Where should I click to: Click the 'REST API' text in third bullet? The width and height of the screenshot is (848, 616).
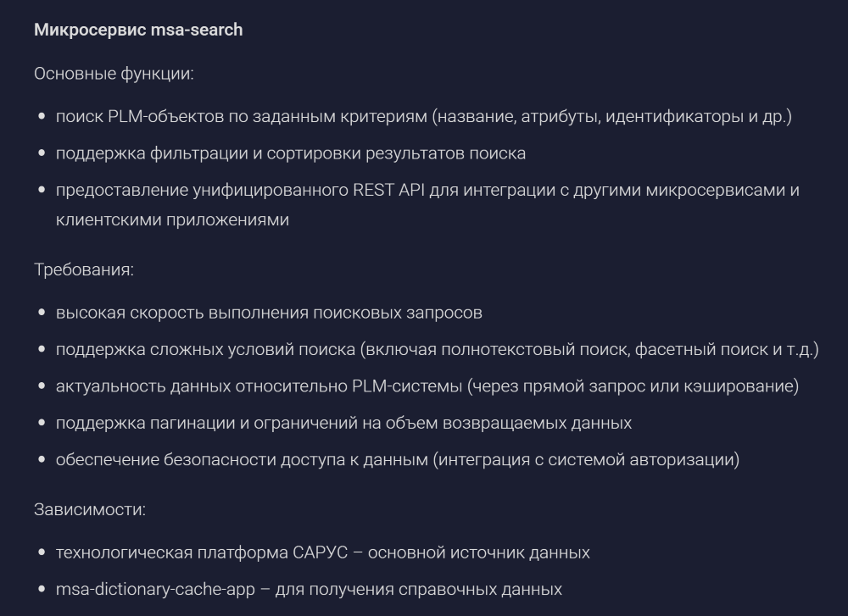[x=388, y=190]
